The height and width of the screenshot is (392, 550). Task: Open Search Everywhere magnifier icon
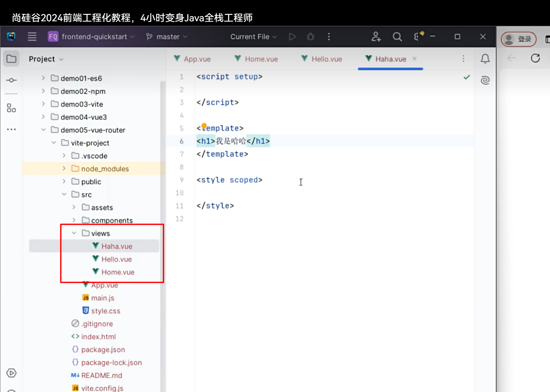point(397,37)
